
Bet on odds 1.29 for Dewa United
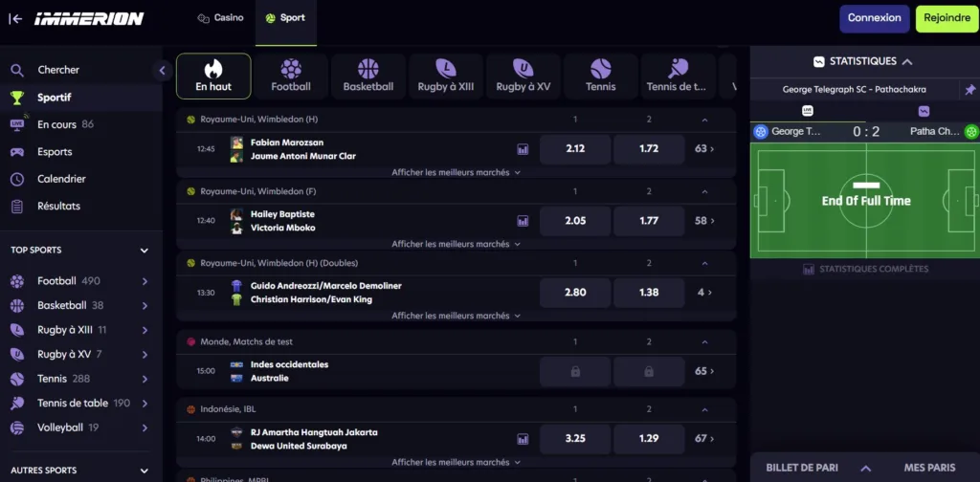point(649,439)
